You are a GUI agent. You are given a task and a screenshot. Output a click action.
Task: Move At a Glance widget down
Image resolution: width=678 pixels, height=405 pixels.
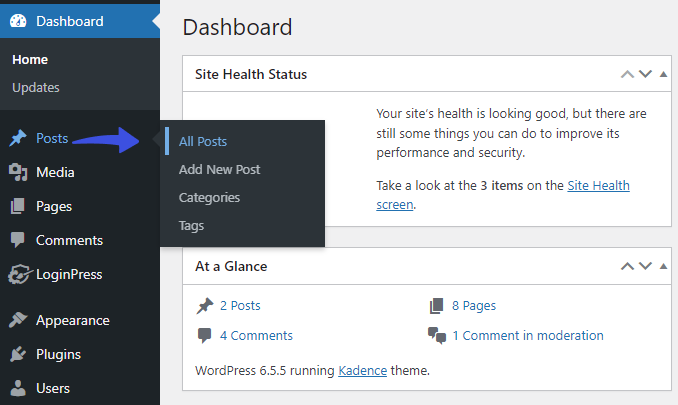(x=645, y=266)
